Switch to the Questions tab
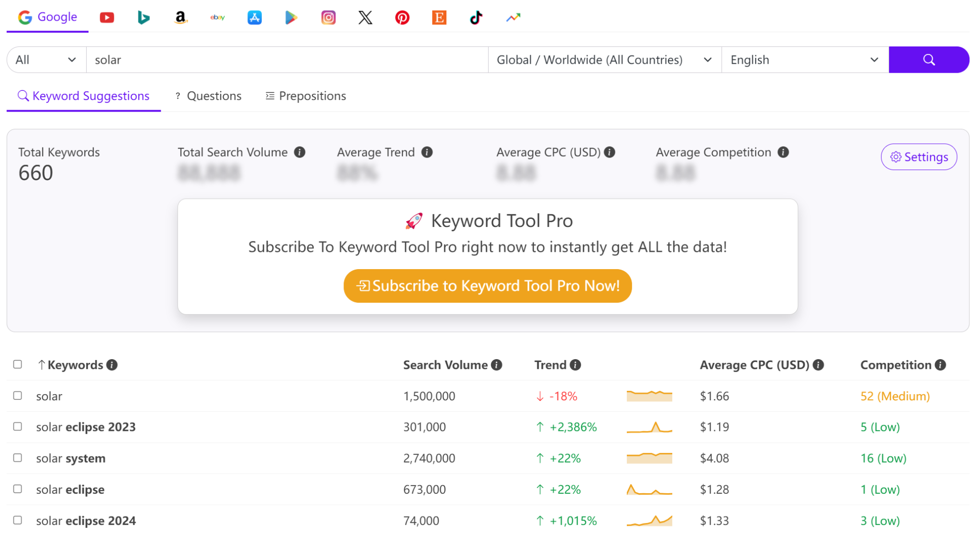This screenshot has width=980, height=533. coord(208,96)
